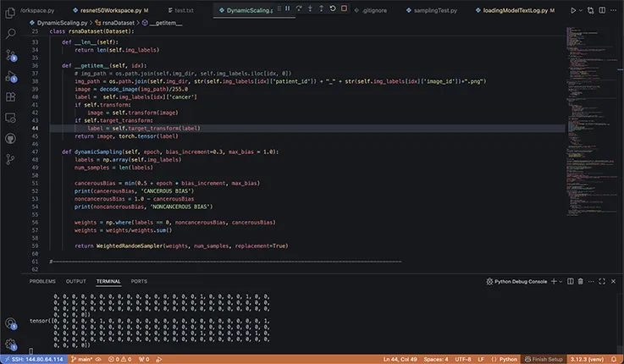Click SSH: 144.80.64.114 remote indicator

click(x=34, y=359)
